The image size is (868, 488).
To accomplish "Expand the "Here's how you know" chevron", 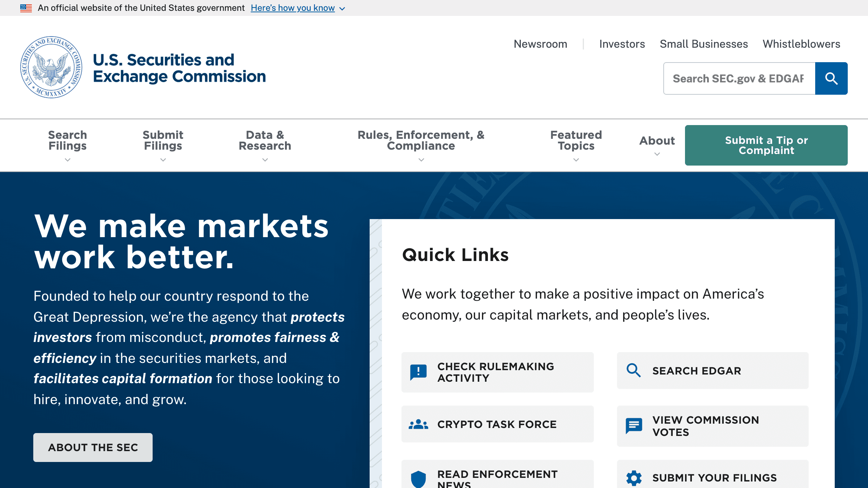I will pos(342,9).
